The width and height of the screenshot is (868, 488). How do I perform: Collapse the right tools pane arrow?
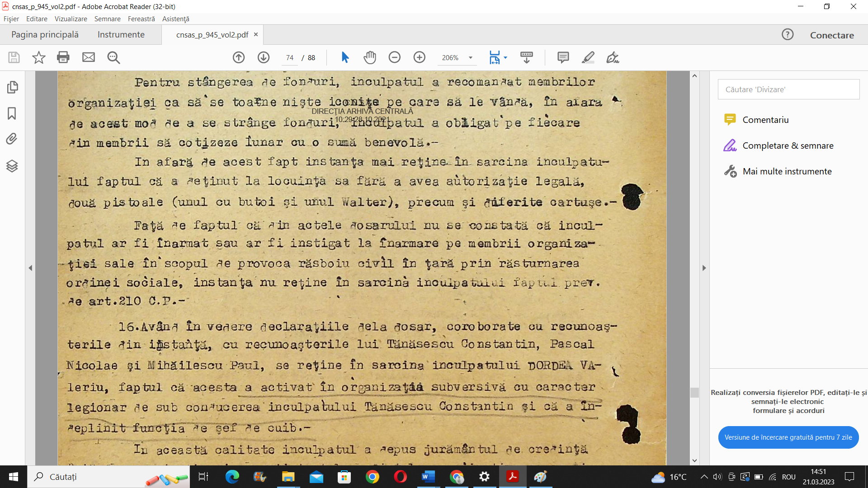(x=704, y=268)
